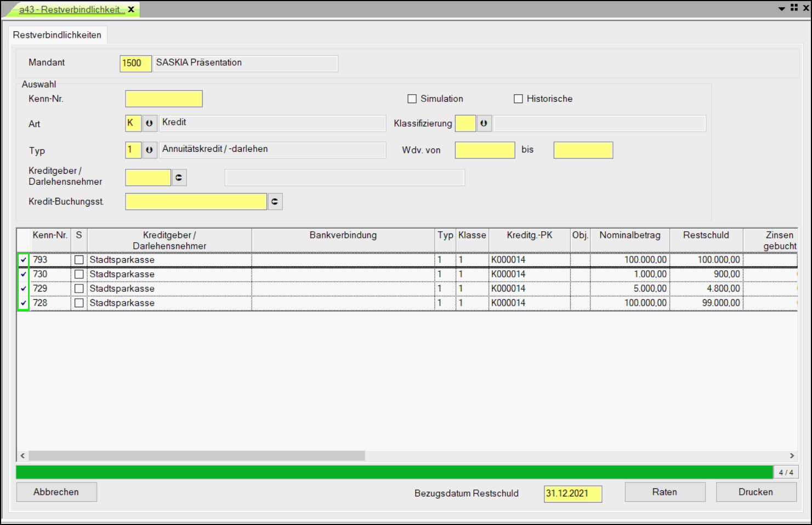Close the a43 Restverbindlichkeiten tab with its X

[x=132, y=9]
